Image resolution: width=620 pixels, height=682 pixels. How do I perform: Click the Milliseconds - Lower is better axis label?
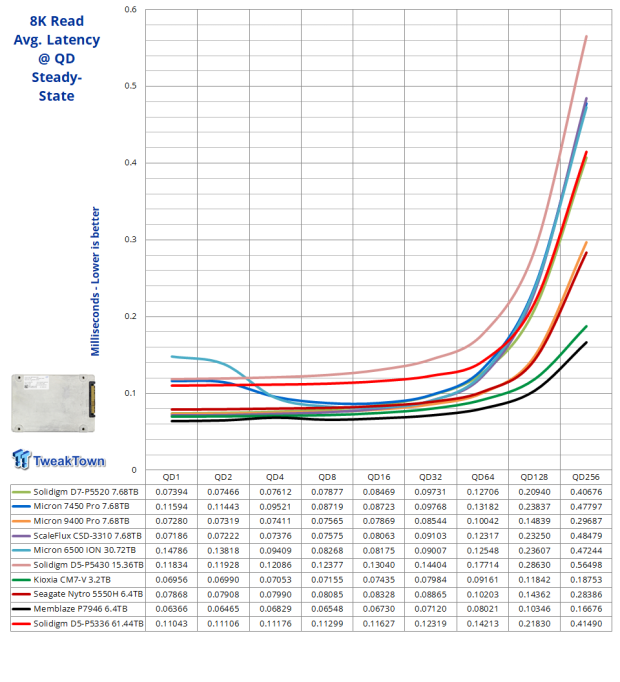click(95, 281)
